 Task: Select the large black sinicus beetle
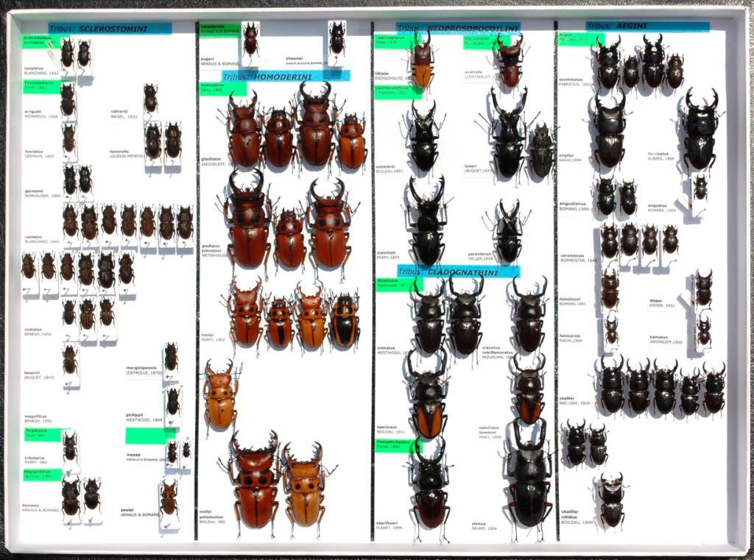(x=529, y=482)
